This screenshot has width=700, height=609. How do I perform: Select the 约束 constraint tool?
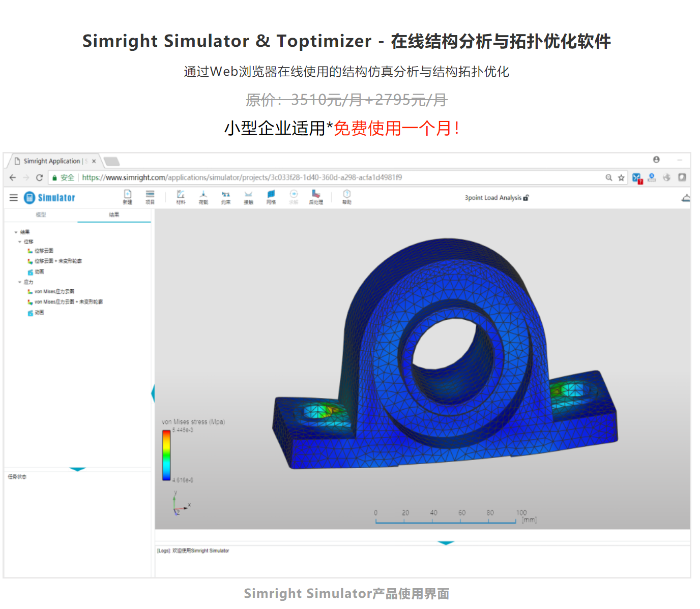[x=226, y=197]
